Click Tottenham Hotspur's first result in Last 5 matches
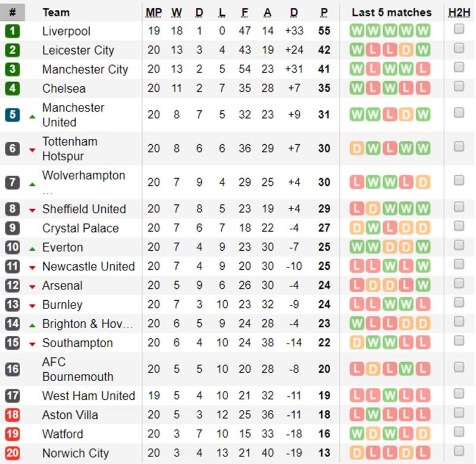 click(x=356, y=149)
